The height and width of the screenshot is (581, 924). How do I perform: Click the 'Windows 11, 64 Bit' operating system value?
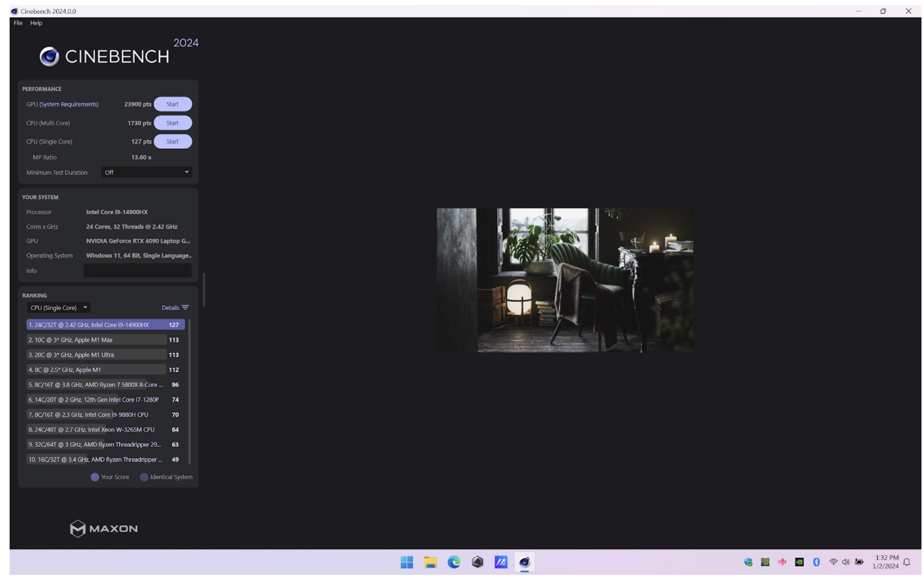coord(139,256)
